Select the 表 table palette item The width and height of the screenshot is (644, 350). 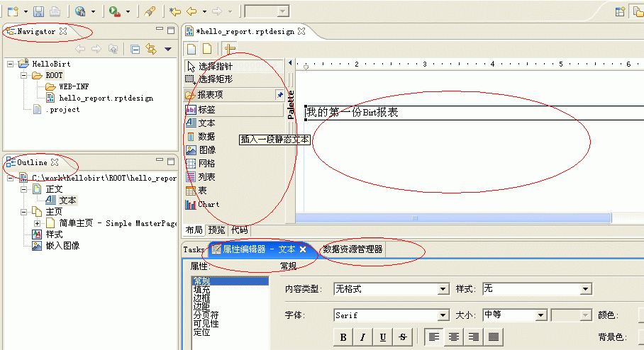(x=196, y=191)
